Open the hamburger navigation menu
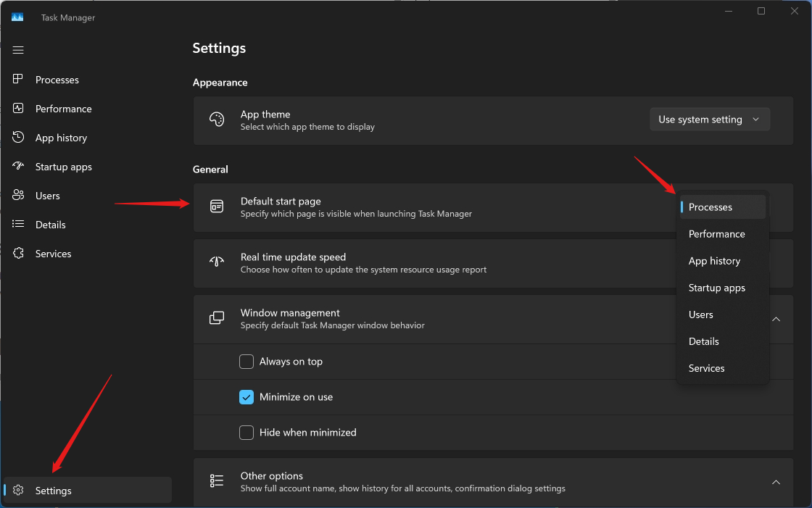Image resolution: width=812 pixels, height=508 pixels. pos(18,50)
